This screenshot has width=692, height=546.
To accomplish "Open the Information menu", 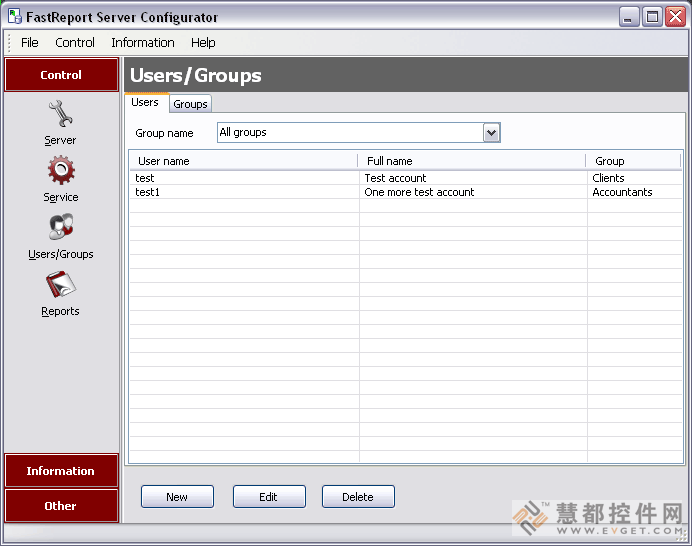I will [143, 42].
